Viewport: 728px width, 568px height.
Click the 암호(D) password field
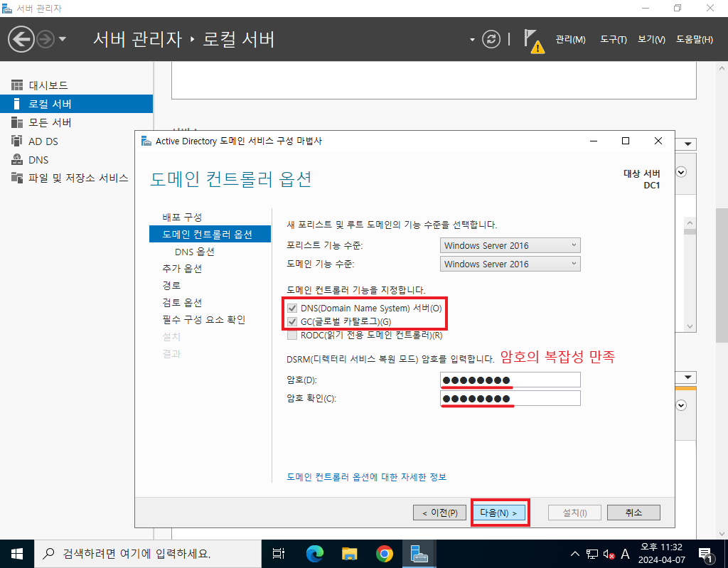[x=510, y=380]
